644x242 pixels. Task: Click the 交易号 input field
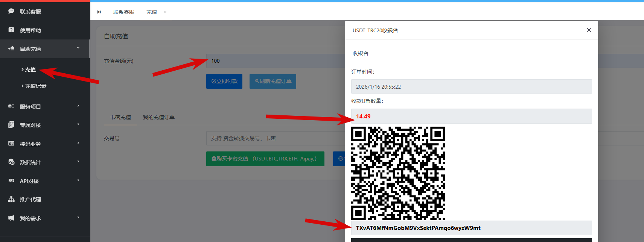point(276,138)
